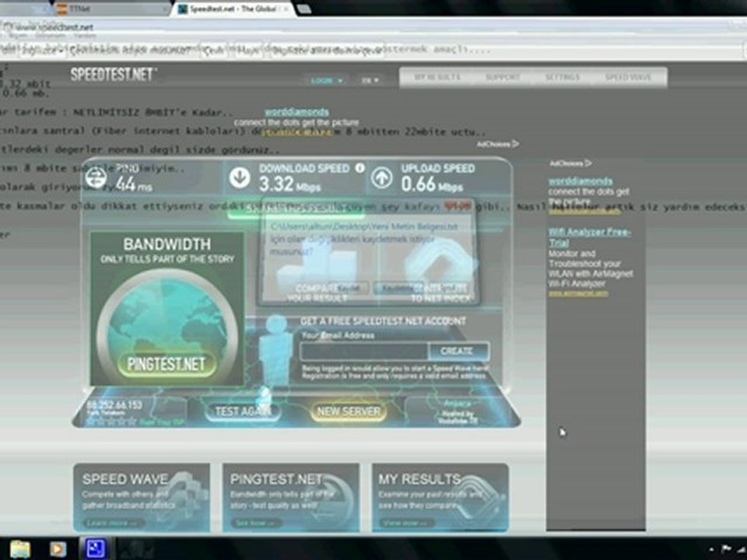Open the SETTINGS menu tab
Screen dimensions: 747x560
pyautogui.click(x=563, y=77)
